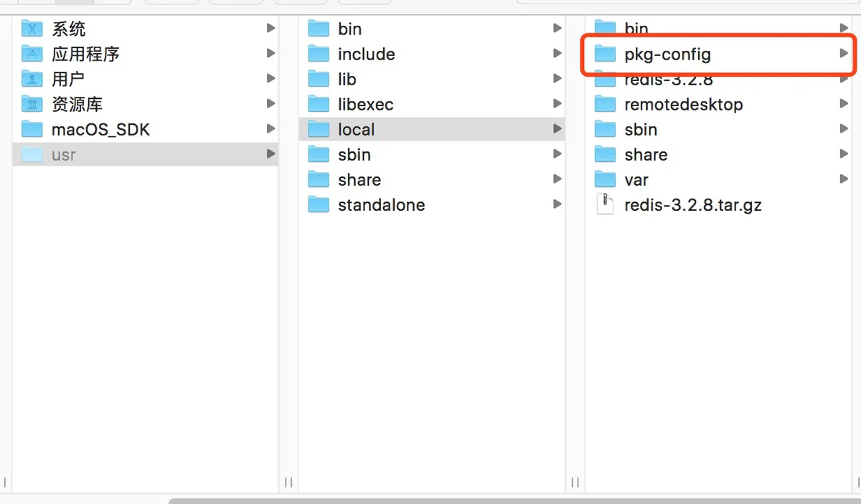This screenshot has width=861, height=504.
Task: Click the horizontal scrollbar at the bottom
Action: [514, 500]
